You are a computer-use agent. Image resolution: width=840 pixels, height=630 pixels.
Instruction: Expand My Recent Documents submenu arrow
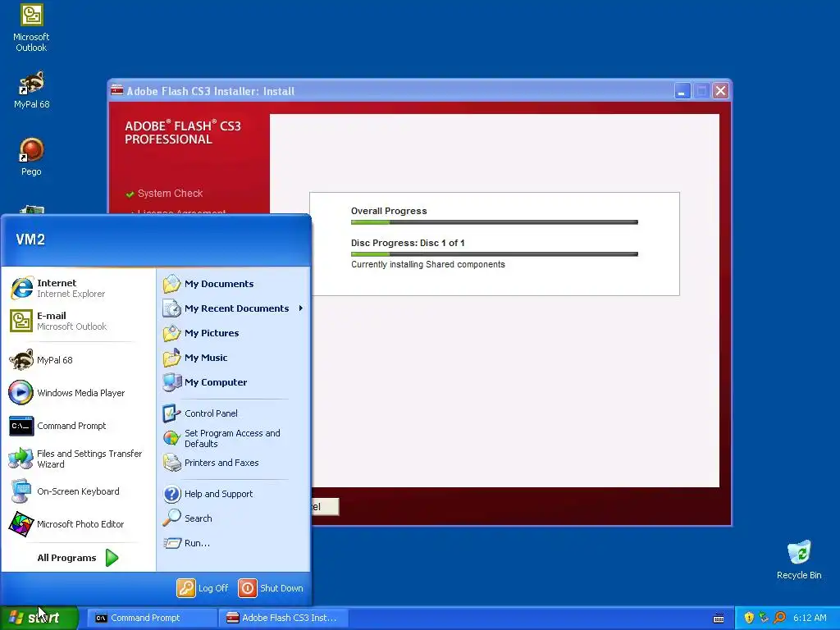click(300, 308)
